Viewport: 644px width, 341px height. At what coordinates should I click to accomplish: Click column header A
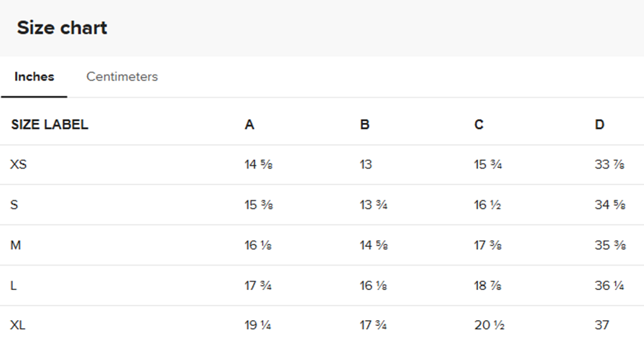point(249,125)
